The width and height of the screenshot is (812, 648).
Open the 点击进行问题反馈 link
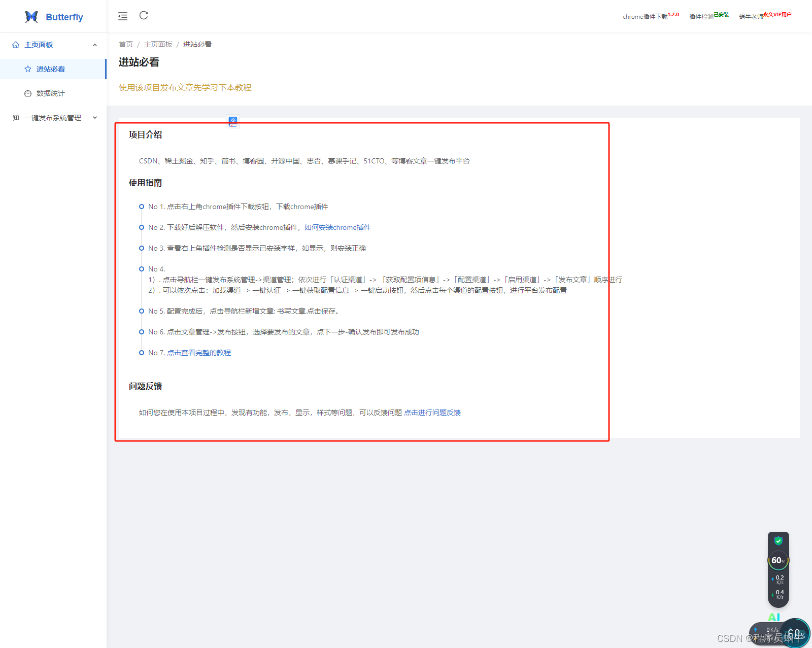pyautogui.click(x=432, y=413)
